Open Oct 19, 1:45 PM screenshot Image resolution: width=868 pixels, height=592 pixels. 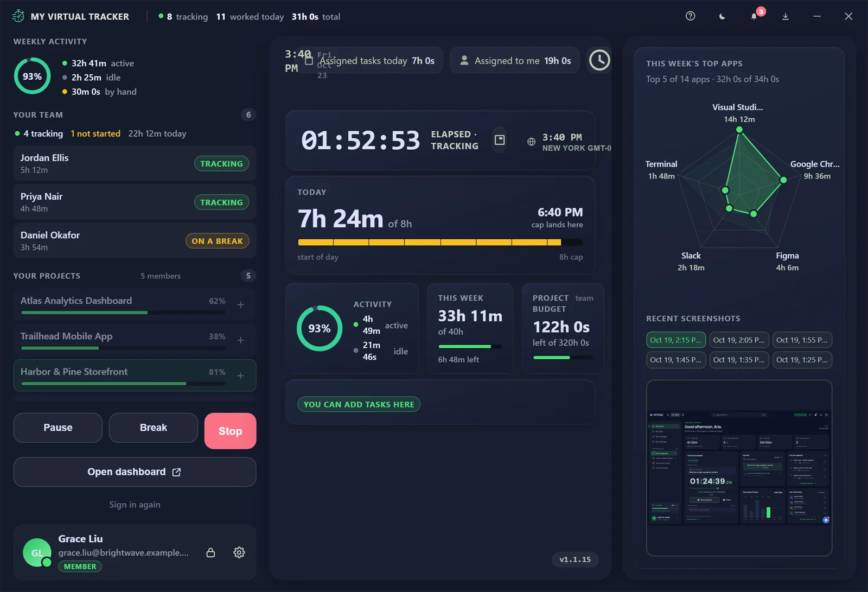676,360
